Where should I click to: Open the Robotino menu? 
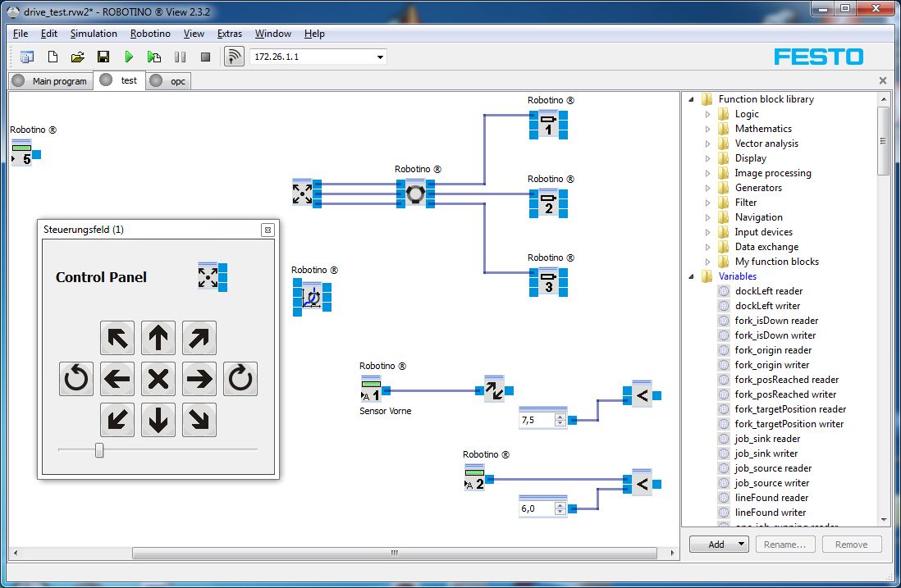150,34
